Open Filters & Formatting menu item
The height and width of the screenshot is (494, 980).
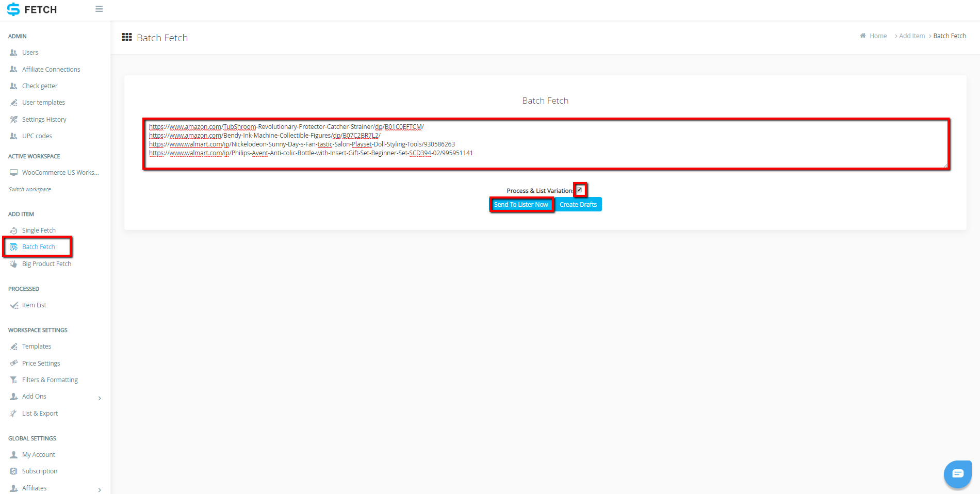point(50,380)
